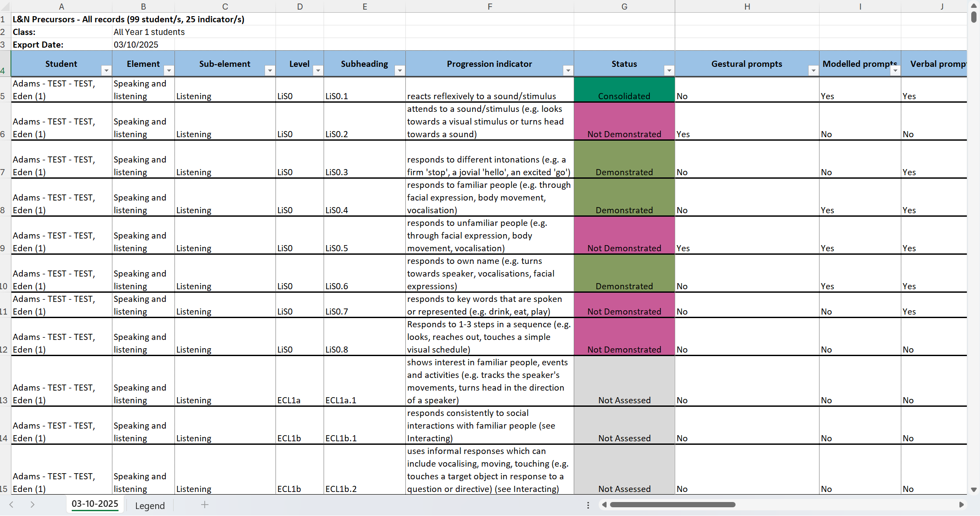Open the Element column filter dropdown
Viewport: 980px width, 516px height.
169,71
